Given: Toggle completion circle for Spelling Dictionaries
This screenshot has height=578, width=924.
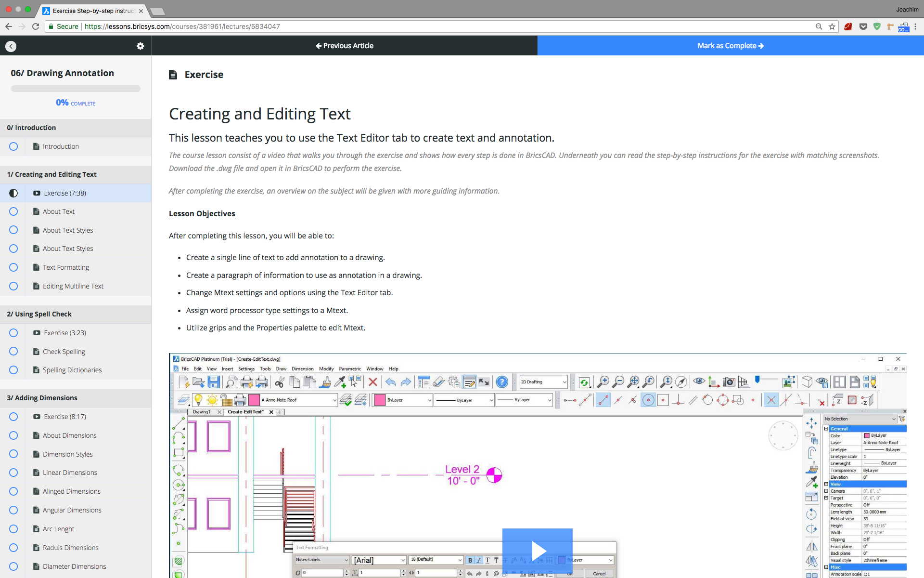Looking at the screenshot, I should coord(13,370).
